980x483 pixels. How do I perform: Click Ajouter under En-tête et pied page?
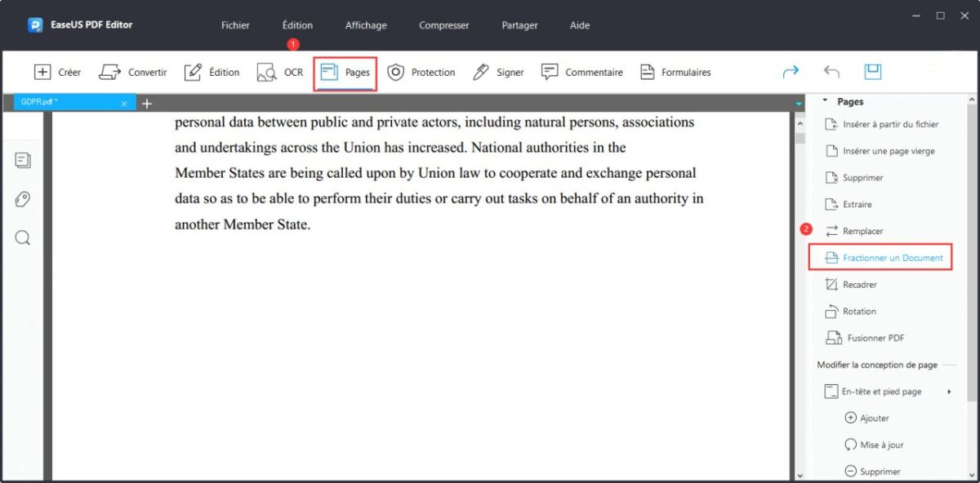(866, 419)
